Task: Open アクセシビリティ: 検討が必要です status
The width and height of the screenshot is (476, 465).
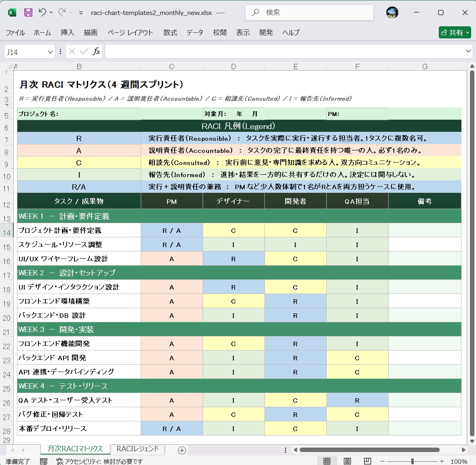Action: [99, 461]
